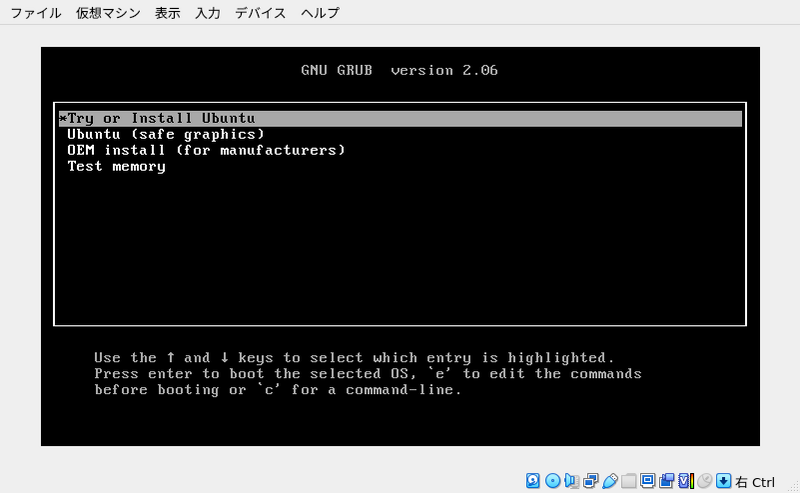Screen dimensions: 800x493
Task: Click the CPU virtualization status icon
Action: (x=686, y=481)
